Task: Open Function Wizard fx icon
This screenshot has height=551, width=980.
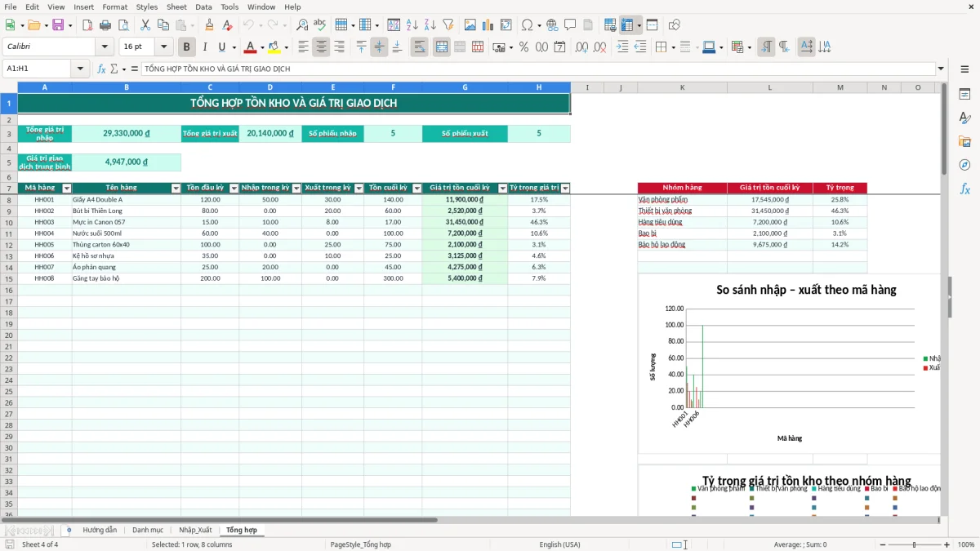Action: point(102,69)
